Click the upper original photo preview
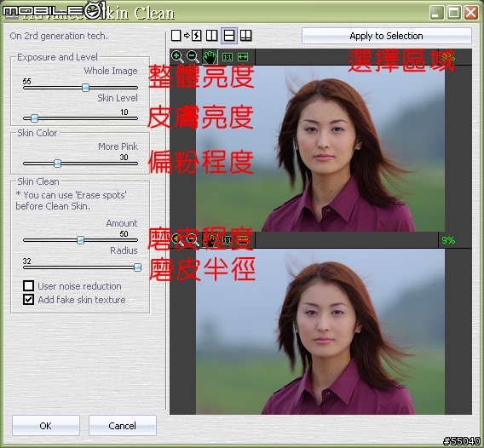This screenshot has height=448, width=484. 320,148
